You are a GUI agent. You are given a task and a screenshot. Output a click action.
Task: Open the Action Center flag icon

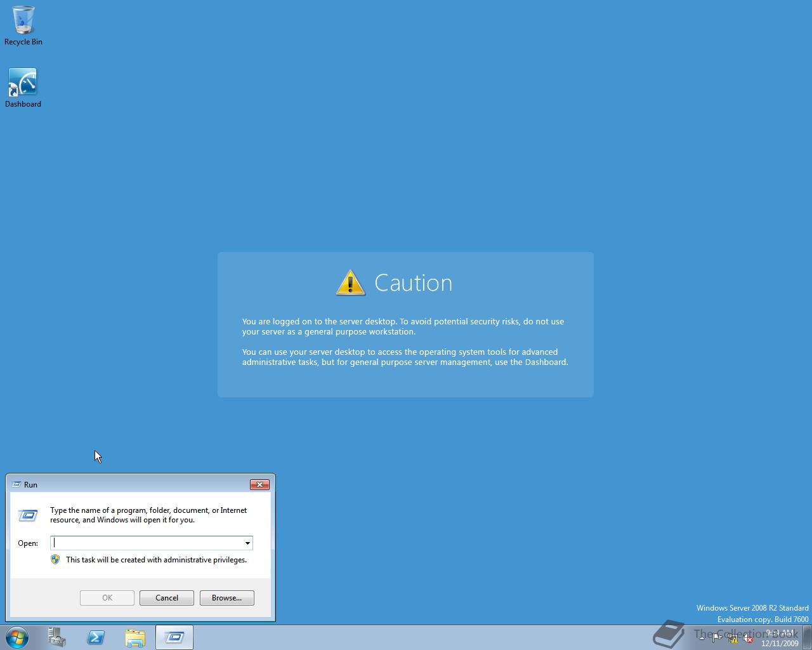coord(717,639)
